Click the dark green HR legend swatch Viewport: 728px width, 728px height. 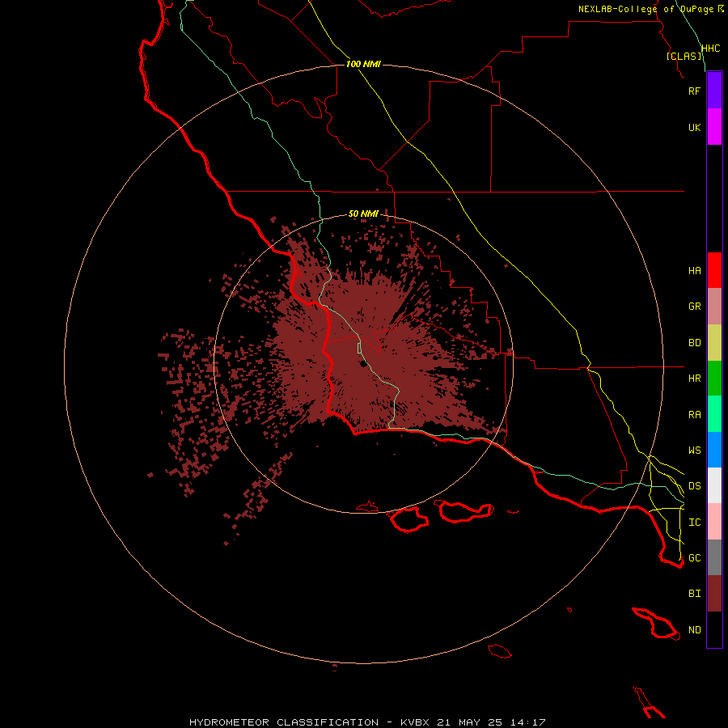[x=714, y=379]
